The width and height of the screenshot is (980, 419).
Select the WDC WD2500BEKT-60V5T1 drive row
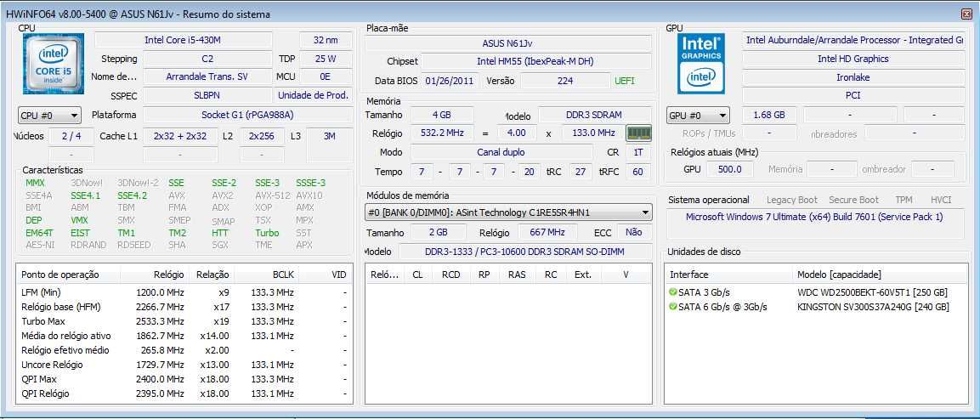click(815, 292)
